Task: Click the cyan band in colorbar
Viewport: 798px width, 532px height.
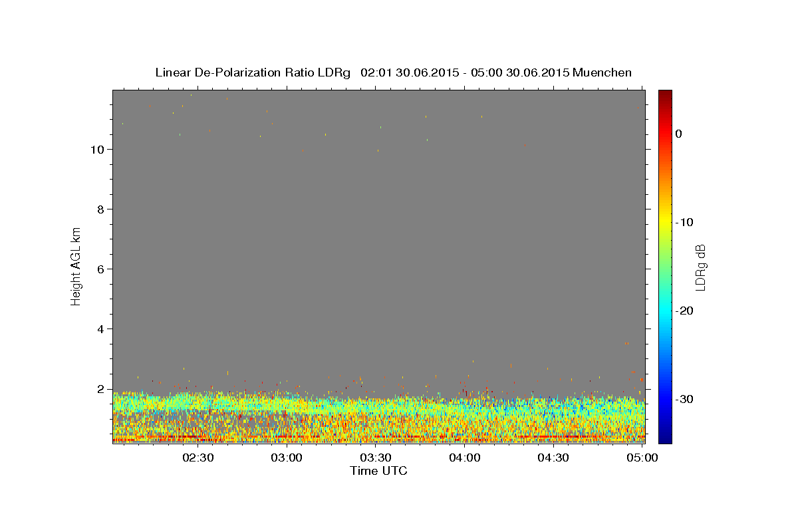Action: pos(665,309)
